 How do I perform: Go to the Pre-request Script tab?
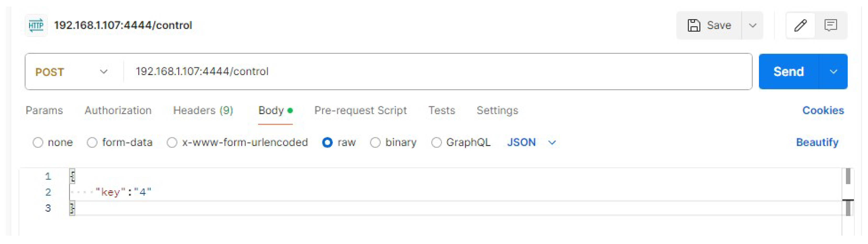[x=360, y=110]
